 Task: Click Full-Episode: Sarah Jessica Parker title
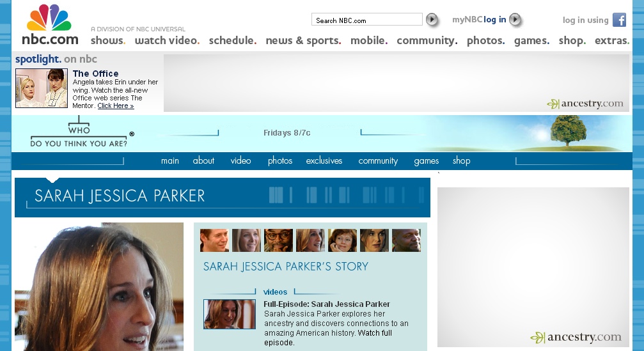tap(327, 304)
